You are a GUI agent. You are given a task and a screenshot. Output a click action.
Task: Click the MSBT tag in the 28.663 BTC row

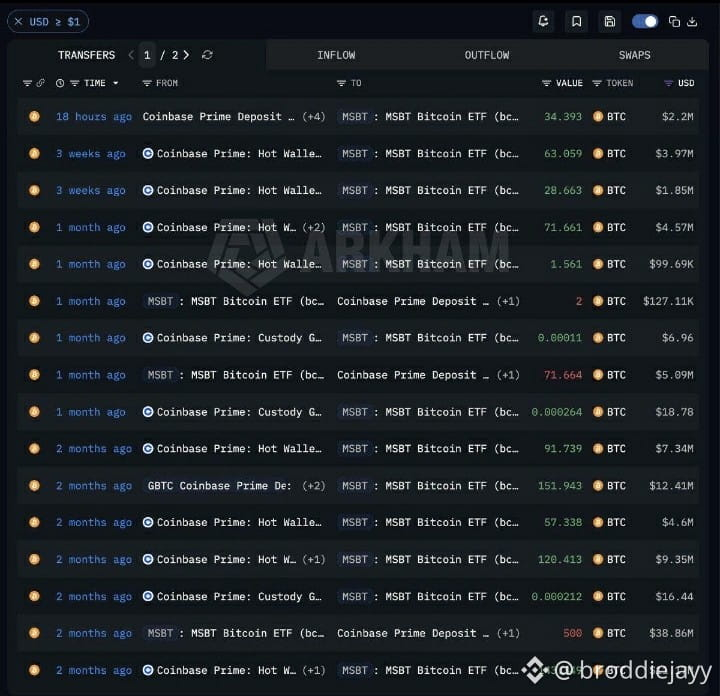click(354, 191)
